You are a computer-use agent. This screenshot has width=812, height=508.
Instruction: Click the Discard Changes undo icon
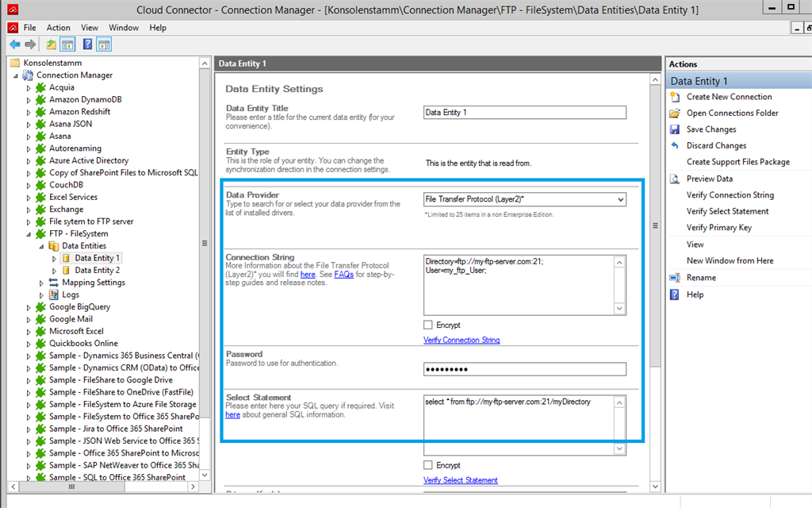(x=675, y=146)
